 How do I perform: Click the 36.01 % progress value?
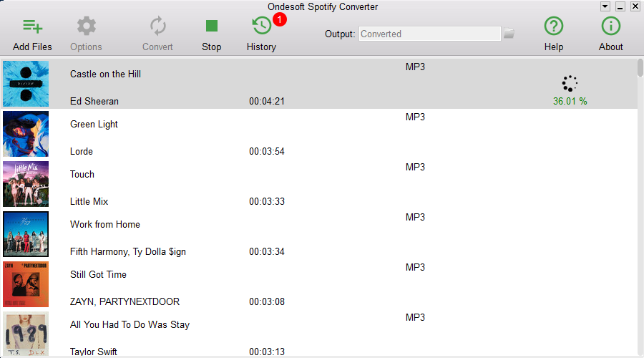pos(570,101)
